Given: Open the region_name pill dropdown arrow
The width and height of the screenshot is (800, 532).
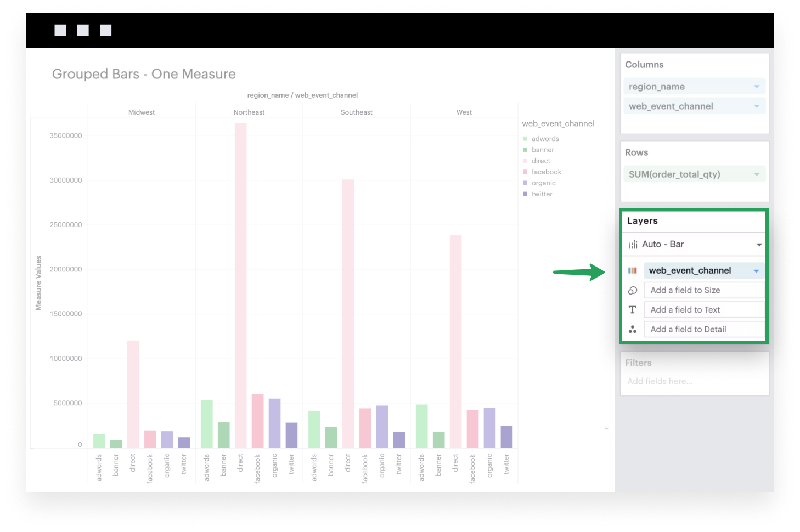Looking at the screenshot, I should [757, 87].
